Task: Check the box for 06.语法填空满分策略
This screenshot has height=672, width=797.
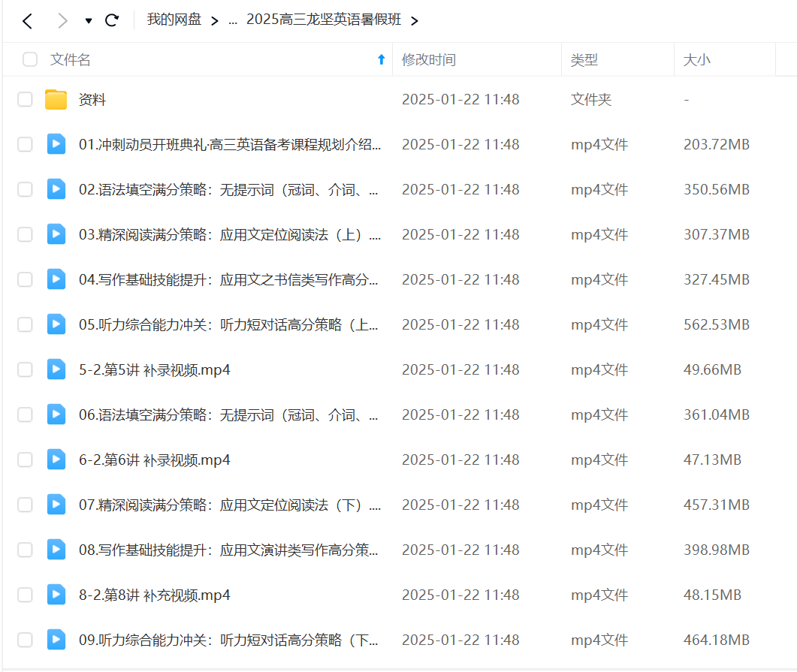Action: 25,415
